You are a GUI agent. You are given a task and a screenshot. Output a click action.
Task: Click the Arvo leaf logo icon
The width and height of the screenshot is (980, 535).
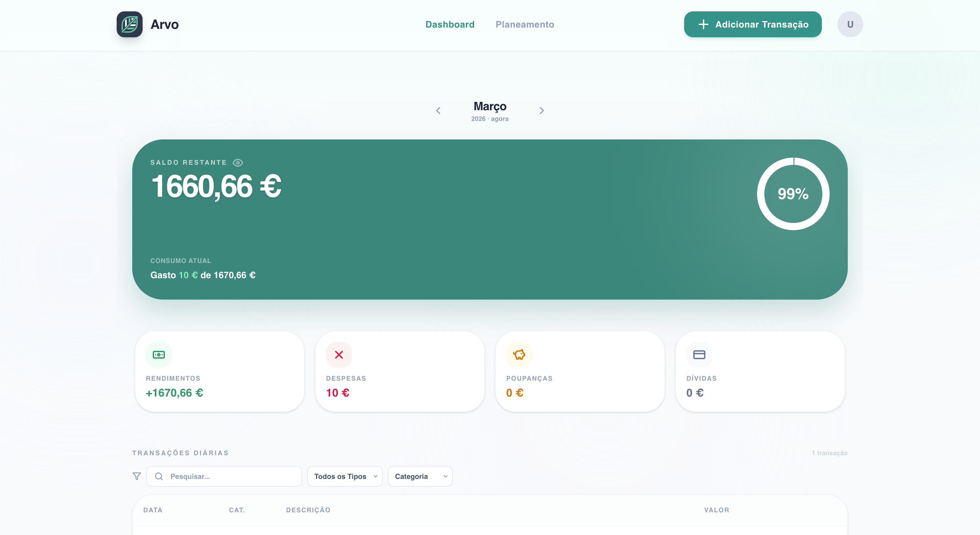129,24
